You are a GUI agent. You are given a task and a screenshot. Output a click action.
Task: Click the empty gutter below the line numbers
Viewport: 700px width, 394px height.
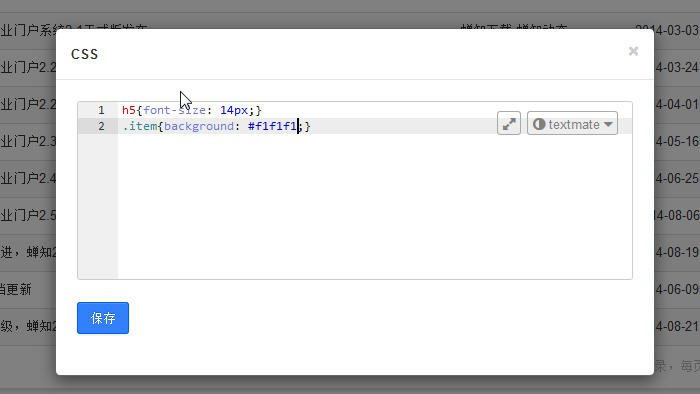(98, 206)
